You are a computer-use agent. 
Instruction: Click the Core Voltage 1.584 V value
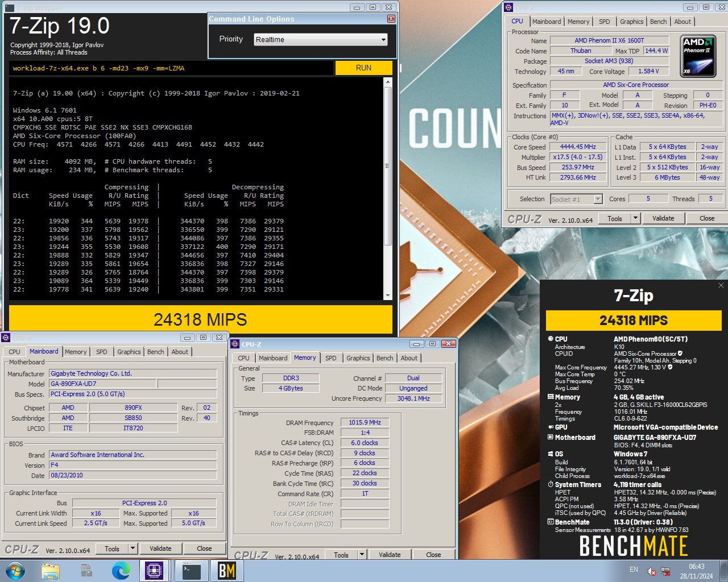click(x=648, y=71)
